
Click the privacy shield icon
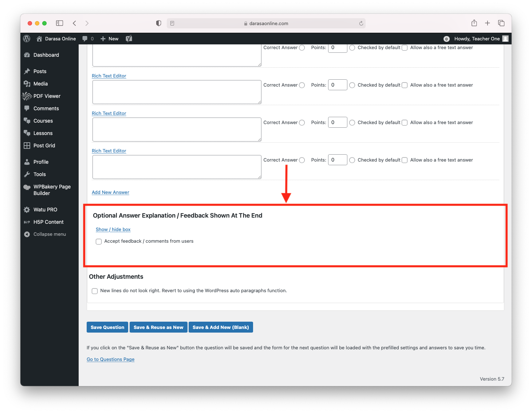tap(158, 23)
